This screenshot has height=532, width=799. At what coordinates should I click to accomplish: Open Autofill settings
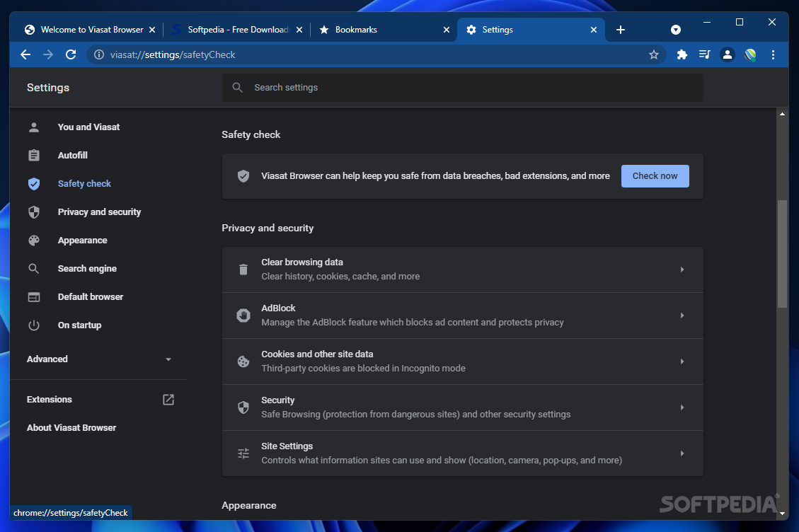pyautogui.click(x=72, y=155)
